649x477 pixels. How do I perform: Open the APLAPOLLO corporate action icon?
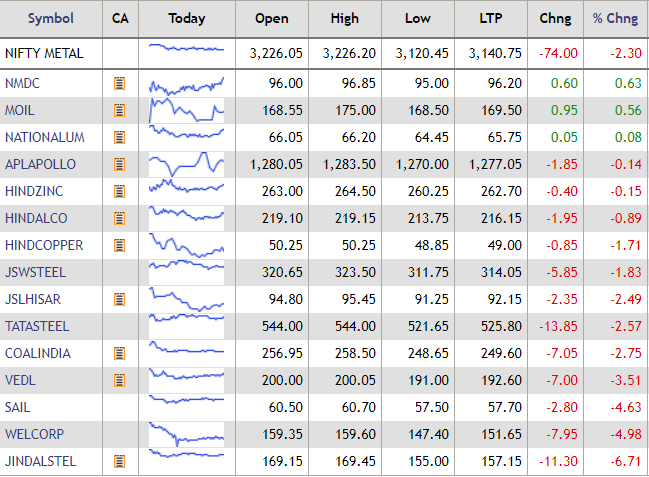point(120,164)
